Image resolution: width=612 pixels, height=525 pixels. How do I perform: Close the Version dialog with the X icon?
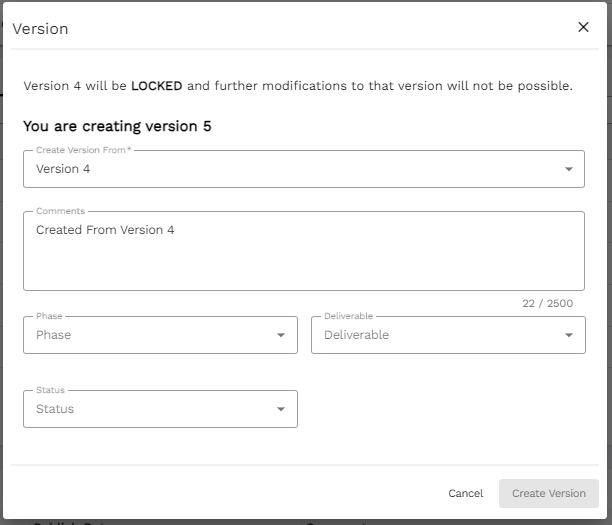coord(583,27)
